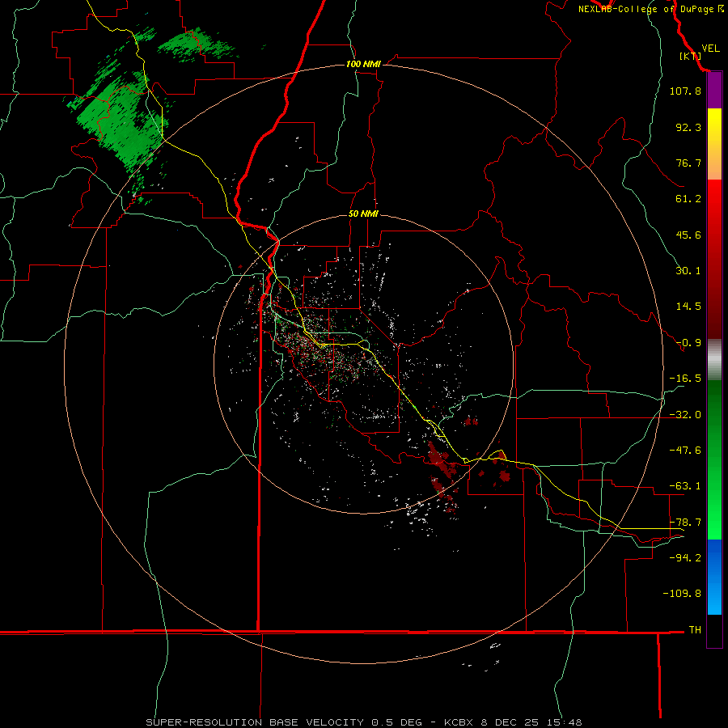
Task: Select the 61.2 scale value
Action: click(688, 199)
